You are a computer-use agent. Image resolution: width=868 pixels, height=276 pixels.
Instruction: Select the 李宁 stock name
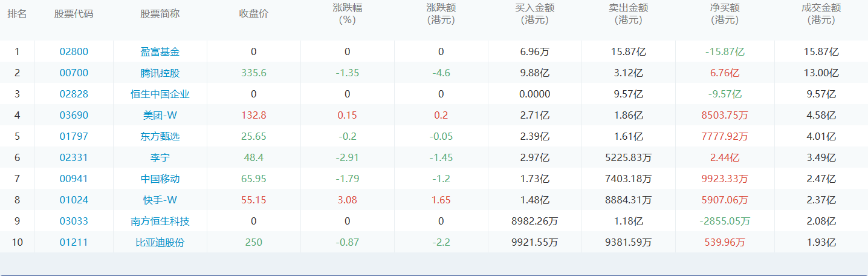160,158
